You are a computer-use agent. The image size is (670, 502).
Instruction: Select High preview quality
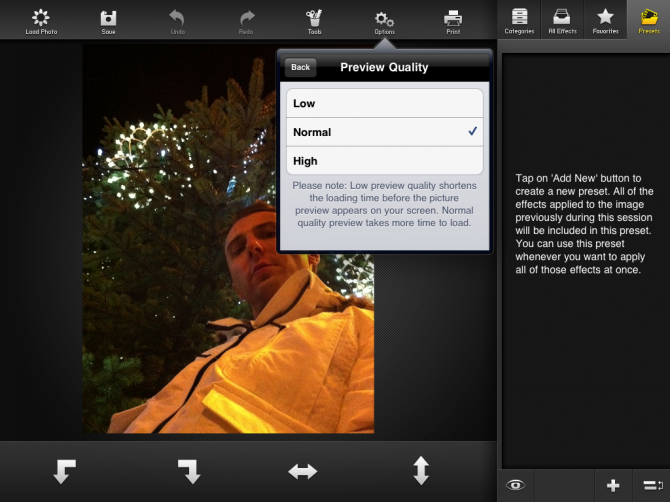pos(384,161)
